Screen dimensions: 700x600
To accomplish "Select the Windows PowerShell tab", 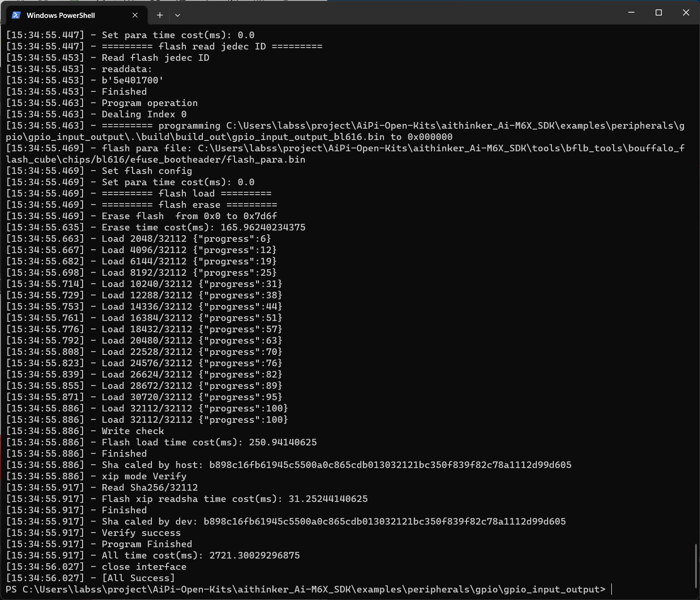I will click(x=75, y=15).
